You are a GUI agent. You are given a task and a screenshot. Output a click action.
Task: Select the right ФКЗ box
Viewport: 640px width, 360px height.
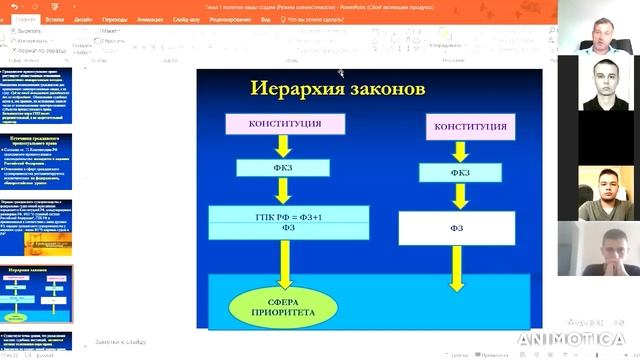[460, 173]
